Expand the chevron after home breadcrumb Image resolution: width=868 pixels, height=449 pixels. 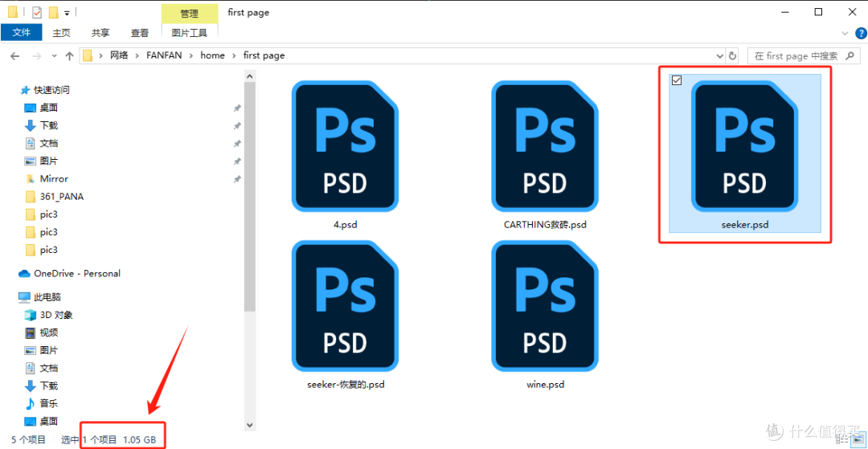coord(234,55)
